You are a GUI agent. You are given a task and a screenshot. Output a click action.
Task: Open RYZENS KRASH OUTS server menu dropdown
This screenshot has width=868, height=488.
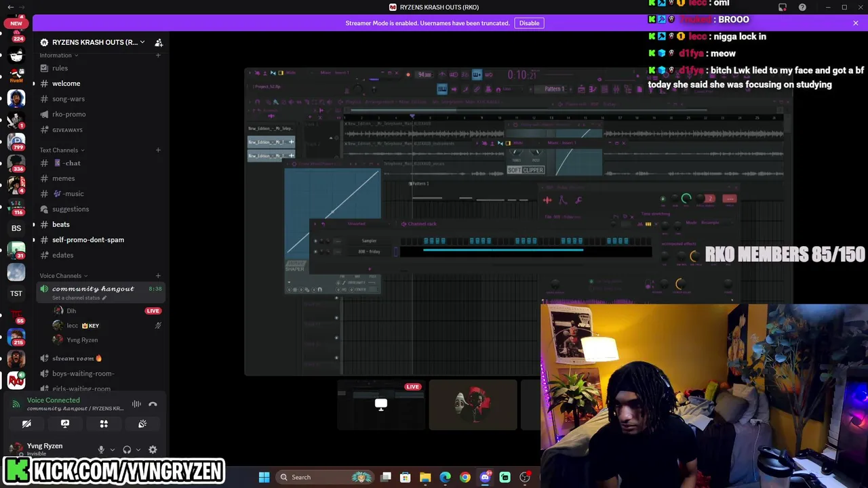[x=92, y=42]
